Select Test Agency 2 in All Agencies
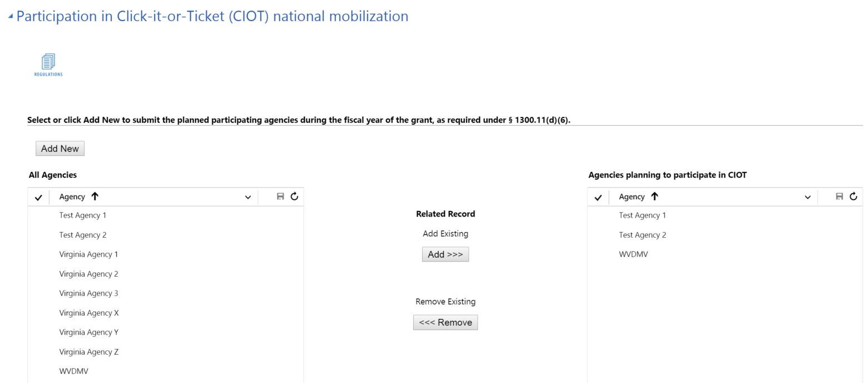The image size is (868, 383). [x=82, y=235]
